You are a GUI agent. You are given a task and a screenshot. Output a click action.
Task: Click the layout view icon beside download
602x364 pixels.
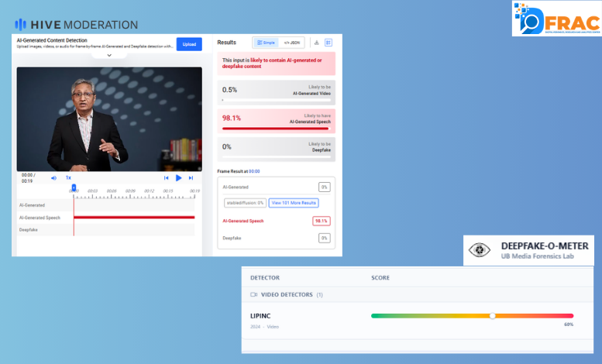(329, 43)
